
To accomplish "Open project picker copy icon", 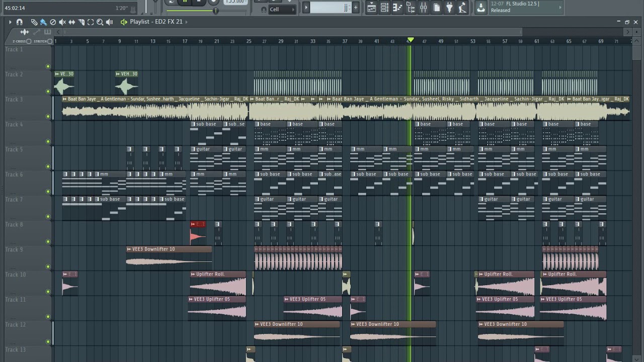I will 436,8.
